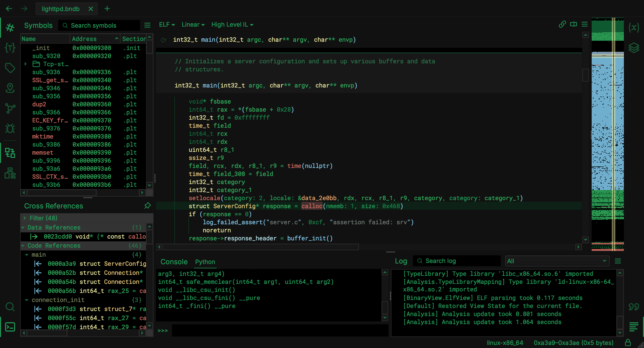This screenshot has height=348, width=644.
Task: Open the High Level IL dropdown
Action: coord(232,25)
